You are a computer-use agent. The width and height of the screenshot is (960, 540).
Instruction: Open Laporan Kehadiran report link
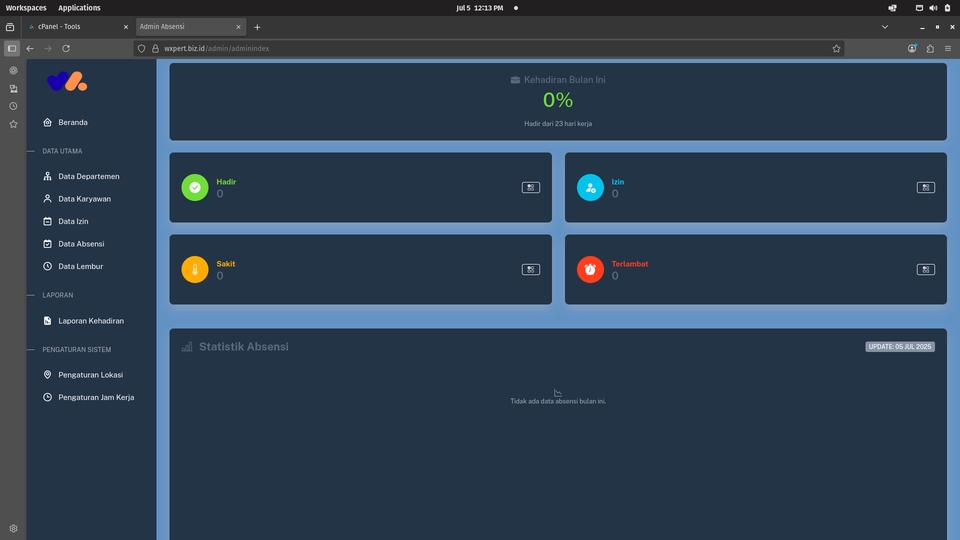pyautogui.click(x=91, y=321)
